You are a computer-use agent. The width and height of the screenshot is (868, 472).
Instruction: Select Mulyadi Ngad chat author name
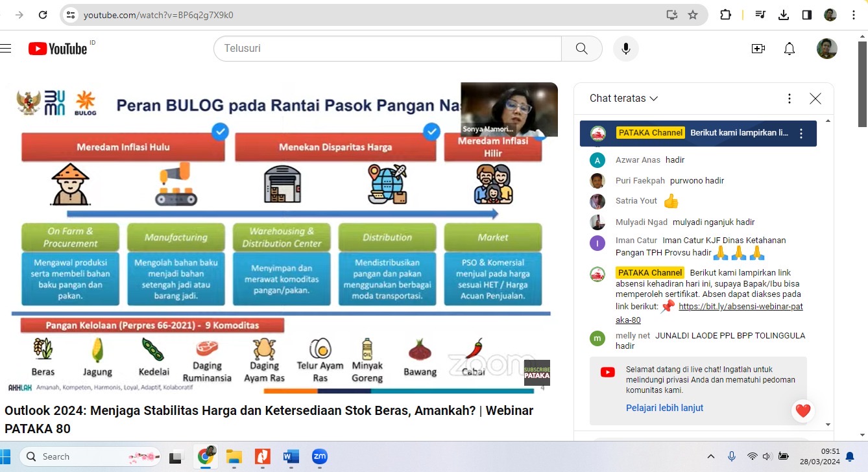(642, 222)
